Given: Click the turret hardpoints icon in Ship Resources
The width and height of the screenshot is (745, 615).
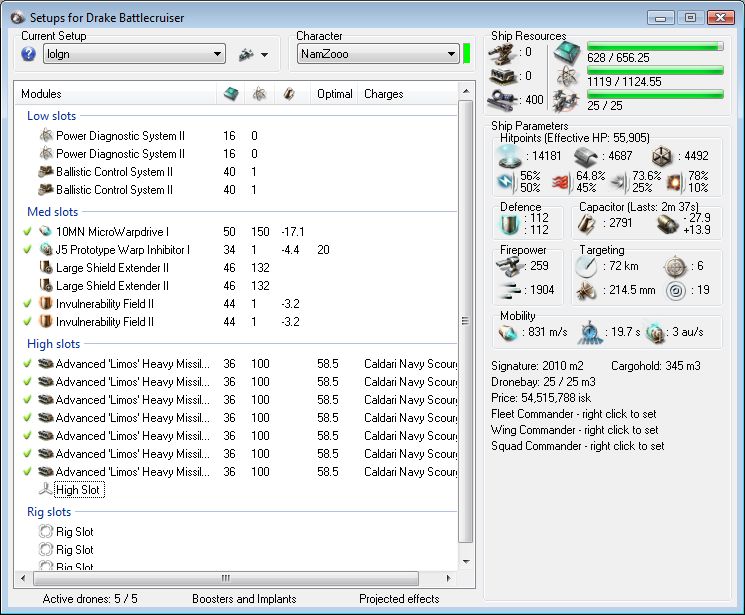Looking at the screenshot, I should click(502, 52).
